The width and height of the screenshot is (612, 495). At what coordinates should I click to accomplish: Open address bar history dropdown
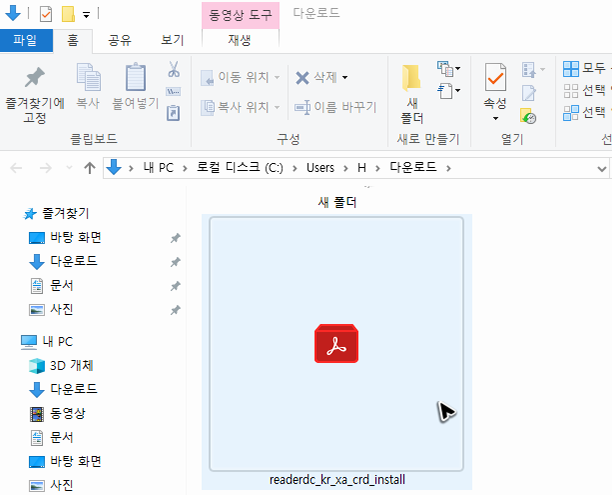[x=601, y=169]
